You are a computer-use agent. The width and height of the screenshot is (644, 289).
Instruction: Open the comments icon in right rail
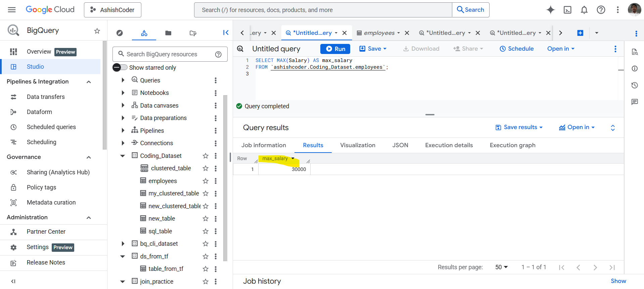[x=635, y=102]
